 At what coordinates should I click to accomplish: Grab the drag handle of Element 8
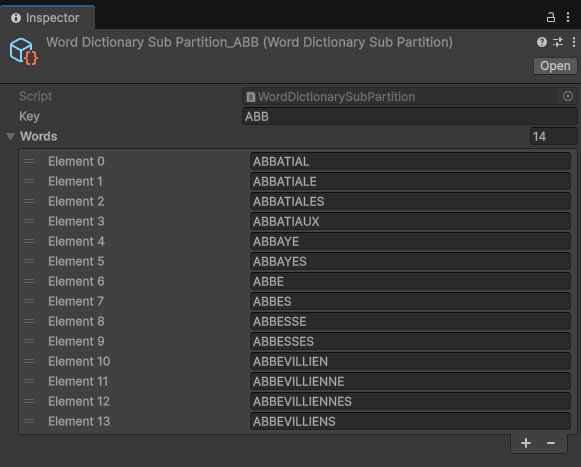(x=29, y=321)
